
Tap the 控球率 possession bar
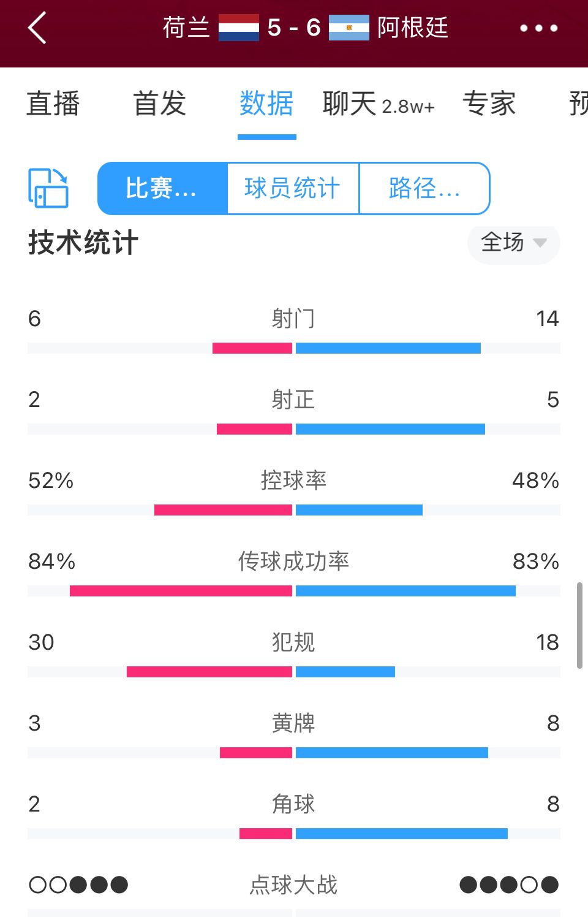pos(294,510)
